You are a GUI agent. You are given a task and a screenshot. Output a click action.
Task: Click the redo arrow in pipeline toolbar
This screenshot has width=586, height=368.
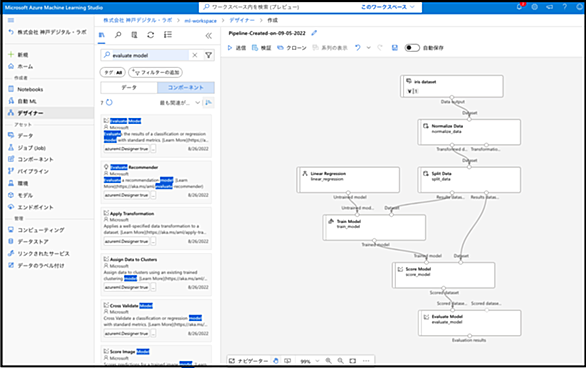coord(380,48)
